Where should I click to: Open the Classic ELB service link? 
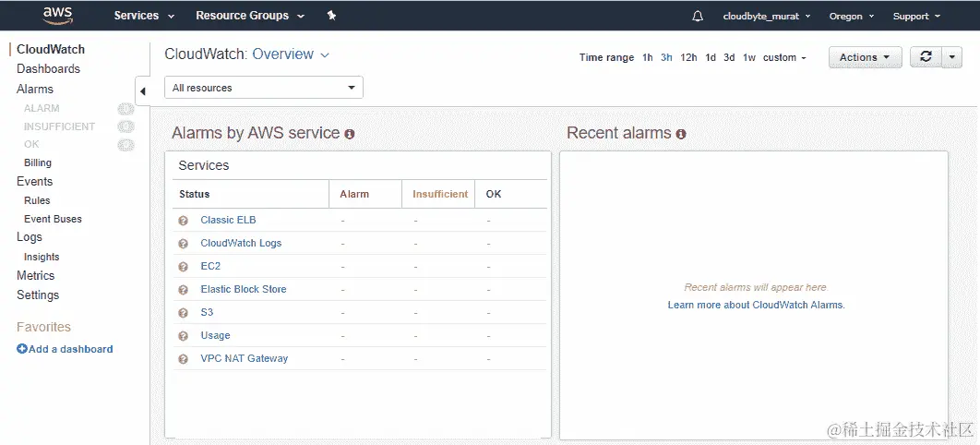point(228,220)
